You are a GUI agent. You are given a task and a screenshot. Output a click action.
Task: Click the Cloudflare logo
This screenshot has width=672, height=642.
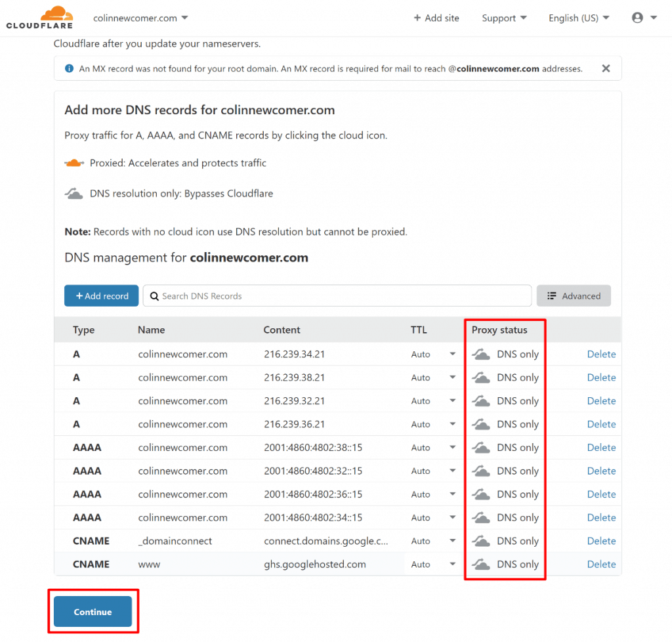point(39,17)
